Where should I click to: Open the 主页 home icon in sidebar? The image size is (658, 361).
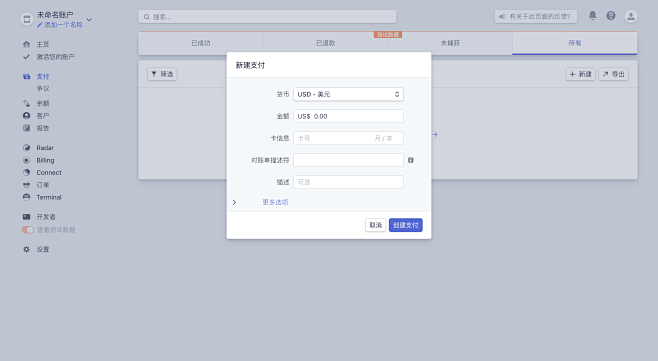26,44
